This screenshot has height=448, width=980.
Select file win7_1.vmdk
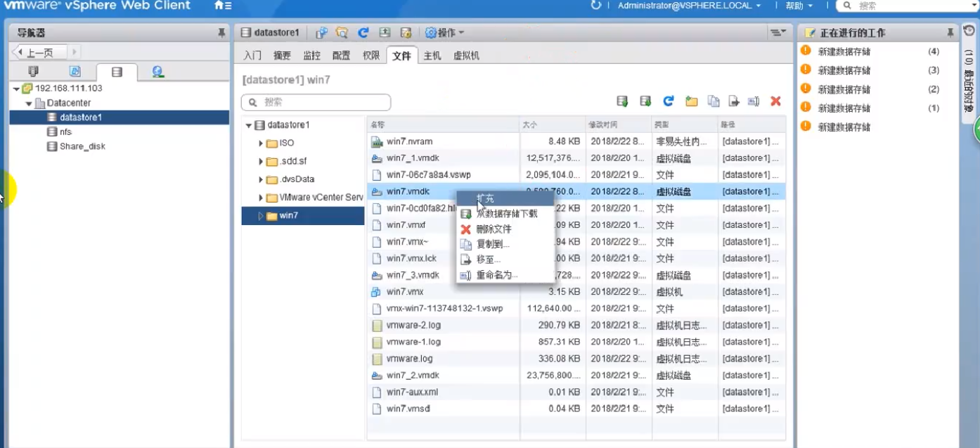point(413,158)
